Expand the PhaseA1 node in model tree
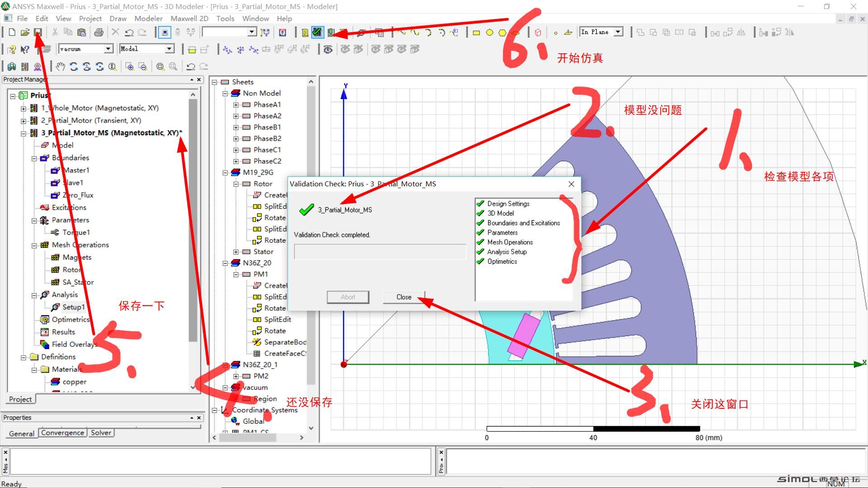This screenshot has height=488, width=868. coord(236,105)
